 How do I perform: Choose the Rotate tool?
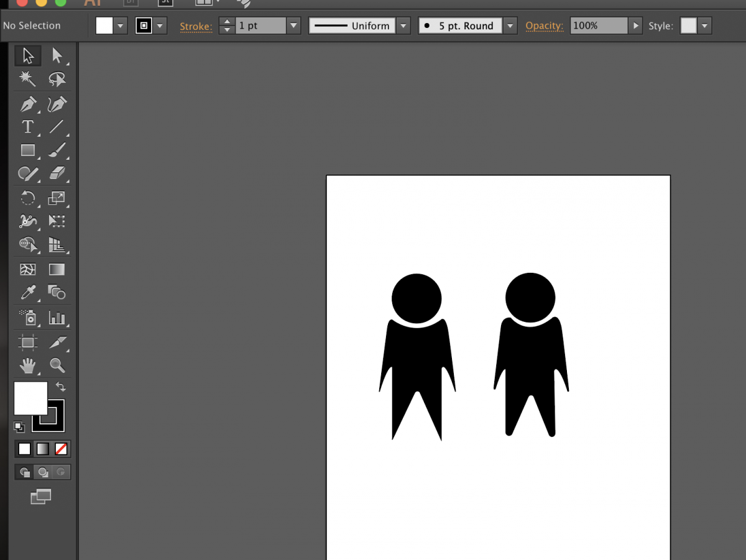point(27,198)
